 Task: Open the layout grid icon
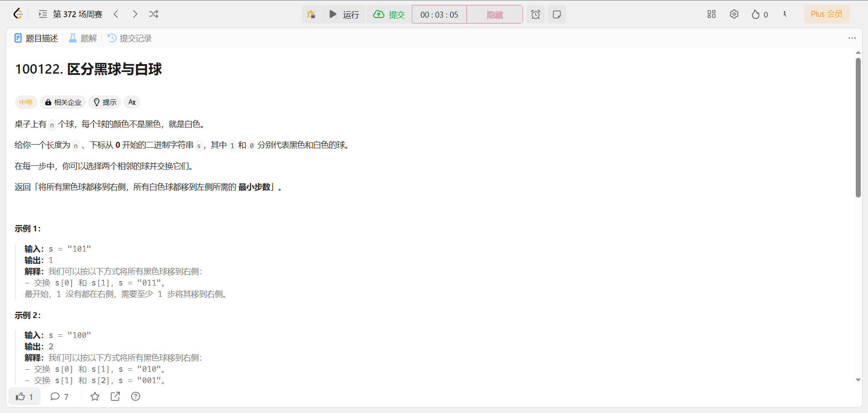tap(712, 14)
